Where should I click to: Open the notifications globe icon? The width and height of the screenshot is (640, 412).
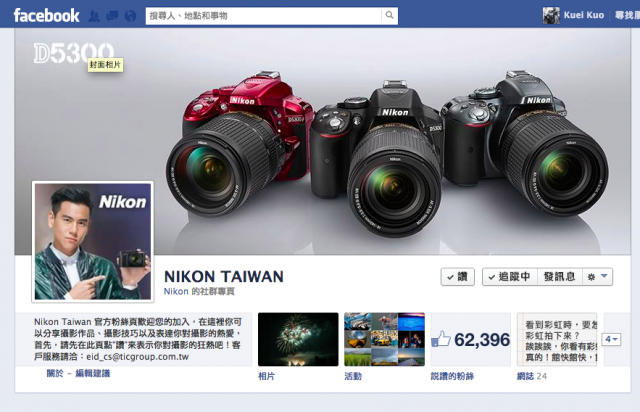[130, 16]
